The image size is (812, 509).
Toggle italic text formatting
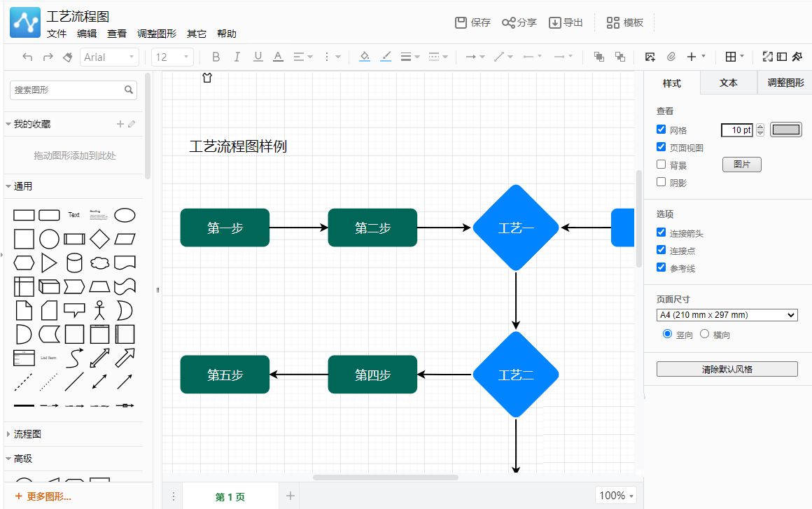237,57
